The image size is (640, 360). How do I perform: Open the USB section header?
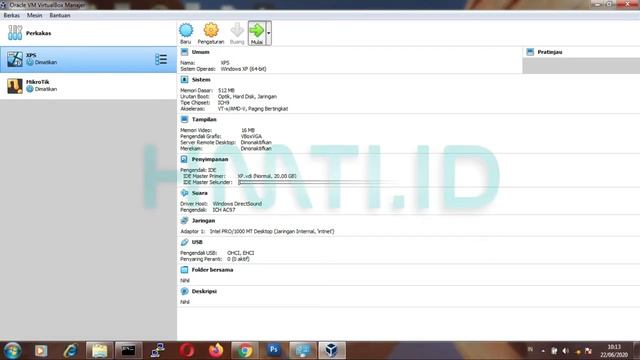pos(197,242)
